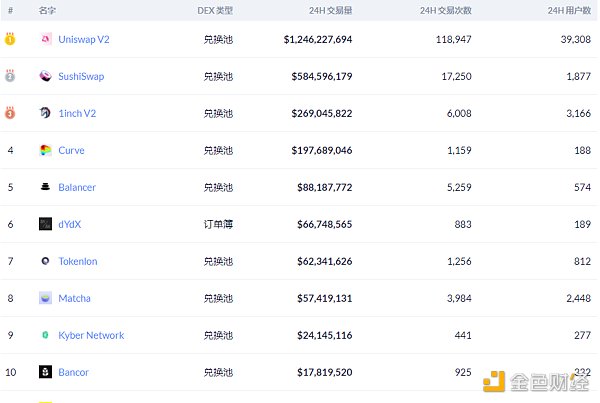
Task: Open the Kyber Network link
Action: click(91, 335)
